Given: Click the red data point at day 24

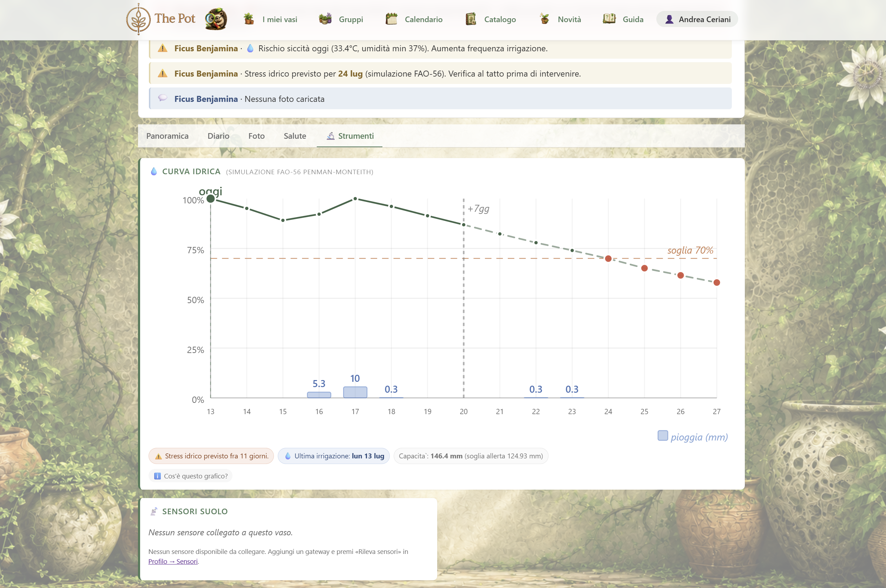Looking at the screenshot, I should click(x=608, y=259).
